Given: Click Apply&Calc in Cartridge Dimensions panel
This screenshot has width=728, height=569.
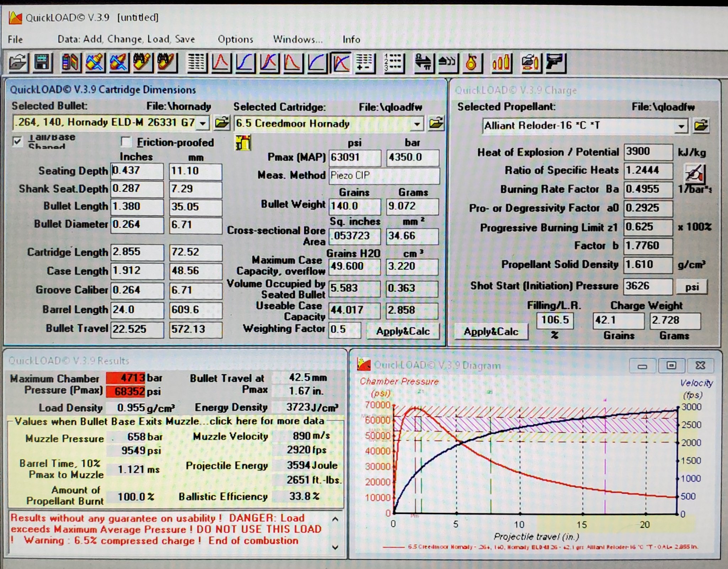Looking at the screenshot, I should [x=403, y=331].
